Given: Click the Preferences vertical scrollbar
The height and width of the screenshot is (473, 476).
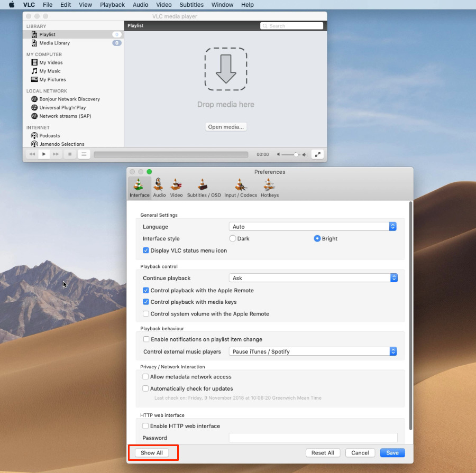Looking at the screenshot, I should pos(411,316).
